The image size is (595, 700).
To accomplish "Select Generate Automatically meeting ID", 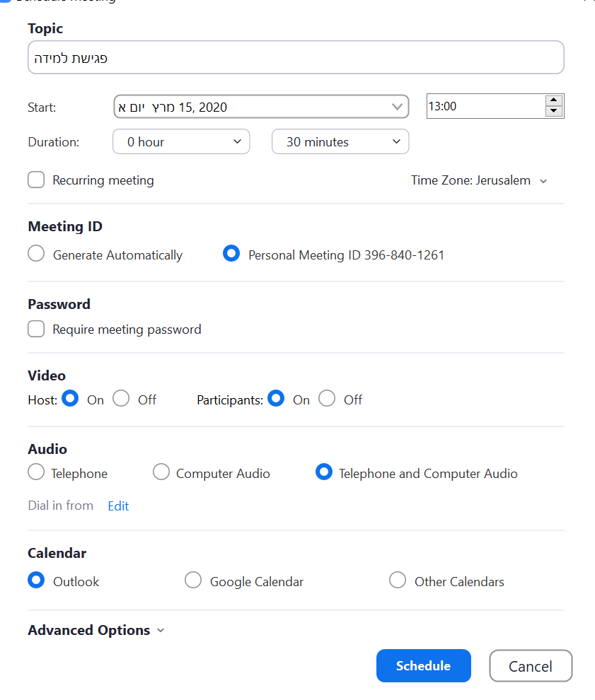I will pyautogui.click(x=36, y=253).
